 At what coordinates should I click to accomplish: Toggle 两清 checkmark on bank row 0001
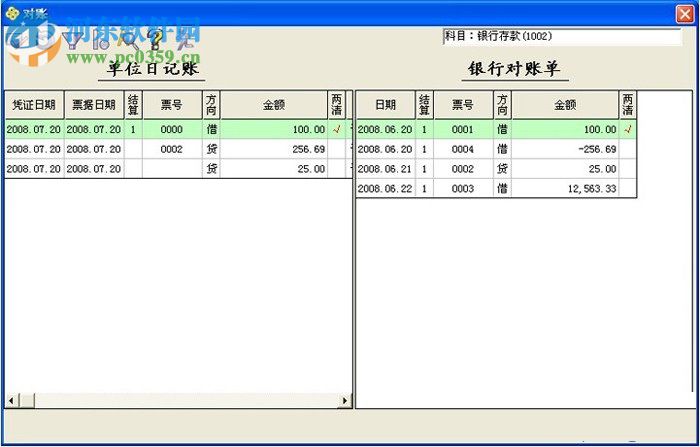coord(628,130)
